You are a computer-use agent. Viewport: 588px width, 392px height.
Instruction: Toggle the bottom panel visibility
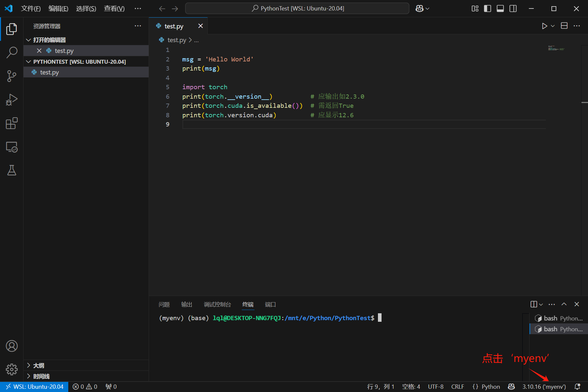[500, 8]
